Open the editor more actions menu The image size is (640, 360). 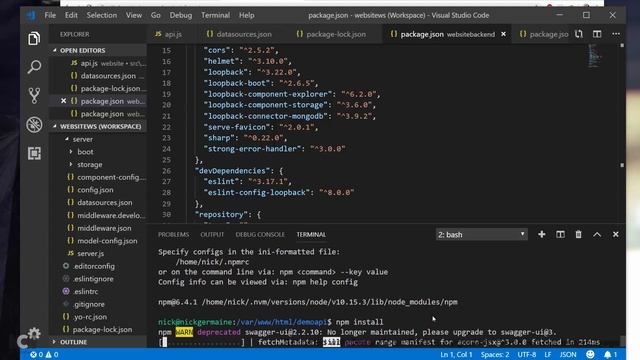(x=616, y=34)
